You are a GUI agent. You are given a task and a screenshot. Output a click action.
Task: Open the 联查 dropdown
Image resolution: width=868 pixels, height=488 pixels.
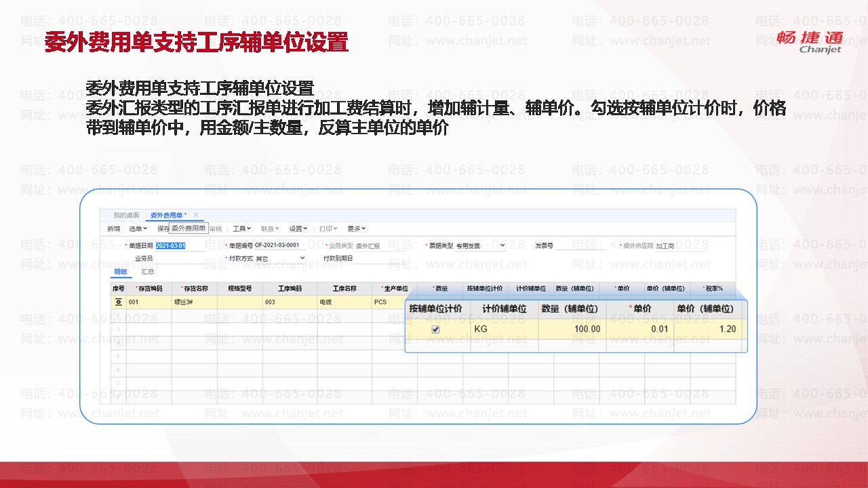[x=270, y=229]
